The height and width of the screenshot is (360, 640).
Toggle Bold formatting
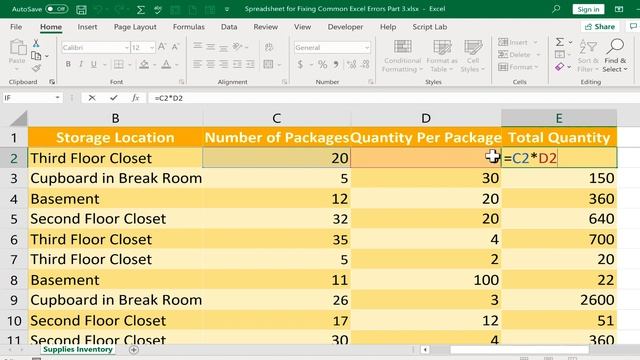[68, 64]
